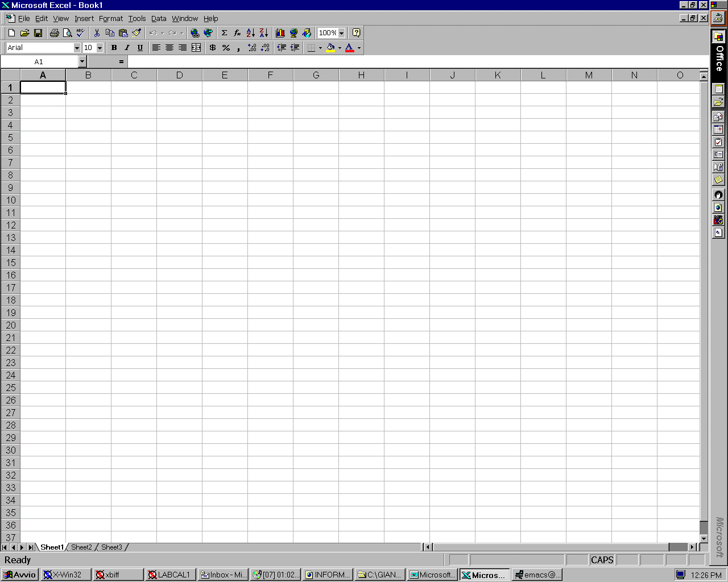This screenshot has width=728, height=582.
Task: Click the vertical scrollbar down arrow
Action: (x=704, y=538)
